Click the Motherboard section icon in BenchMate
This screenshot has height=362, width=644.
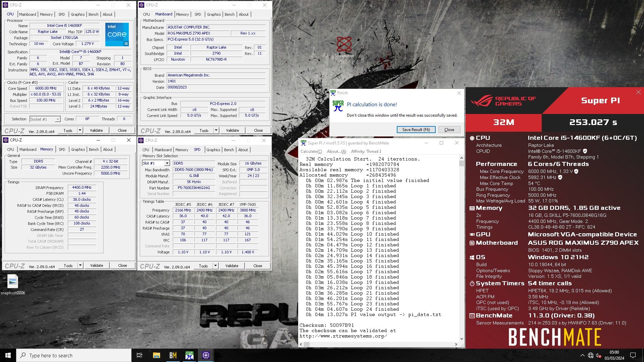pos(472,243)
